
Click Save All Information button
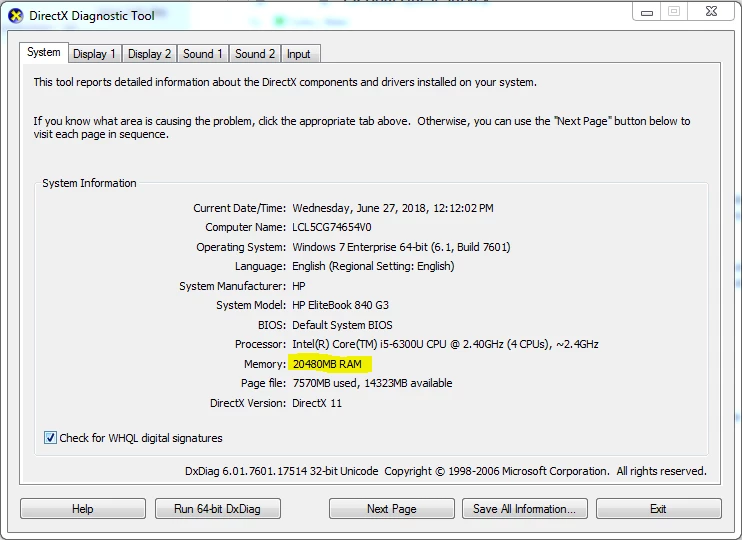pyautogui.click(x=525, y=509)
